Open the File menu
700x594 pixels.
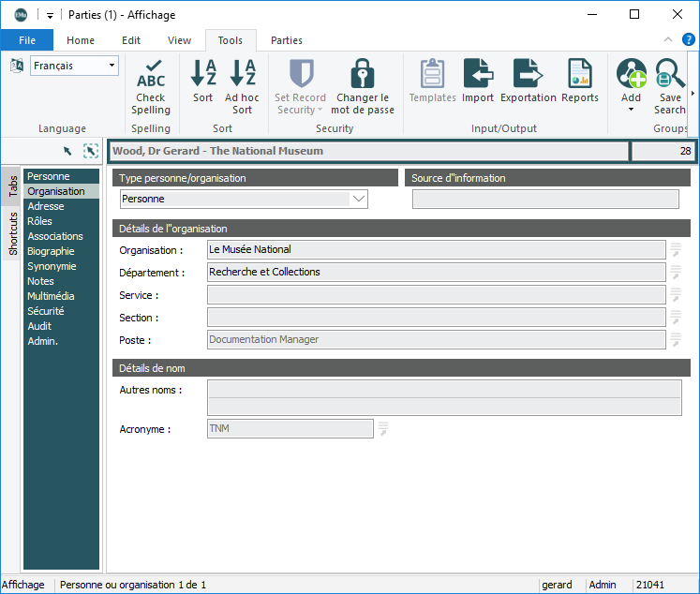coord(26,40)
